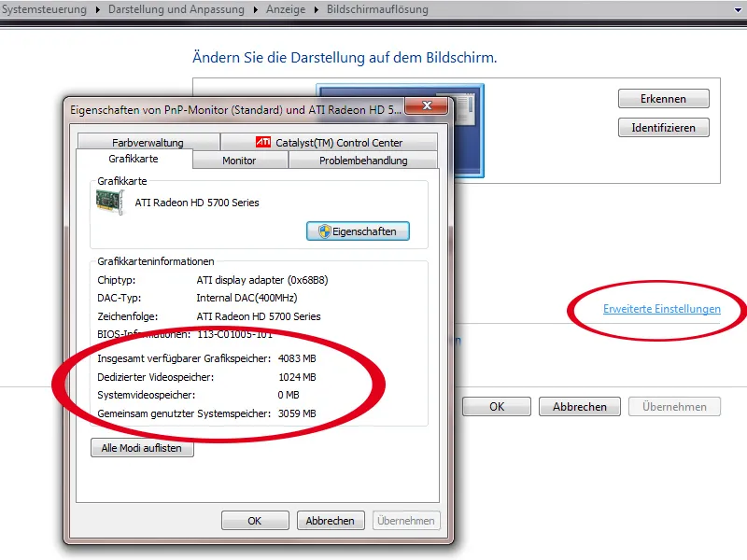Click Zeichenfolge value ATI Radeon HD 5700
This screenshot has height=560, width=747.
click(x=259, y=316)
